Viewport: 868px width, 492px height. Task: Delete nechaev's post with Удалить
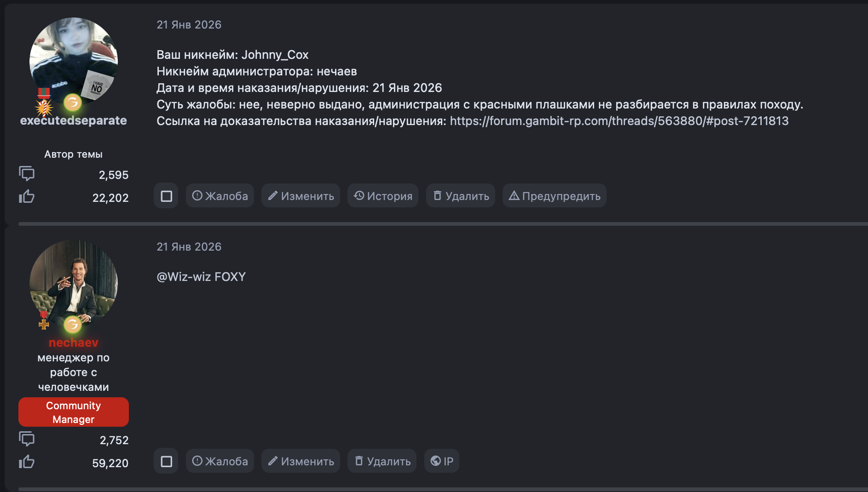382,461
